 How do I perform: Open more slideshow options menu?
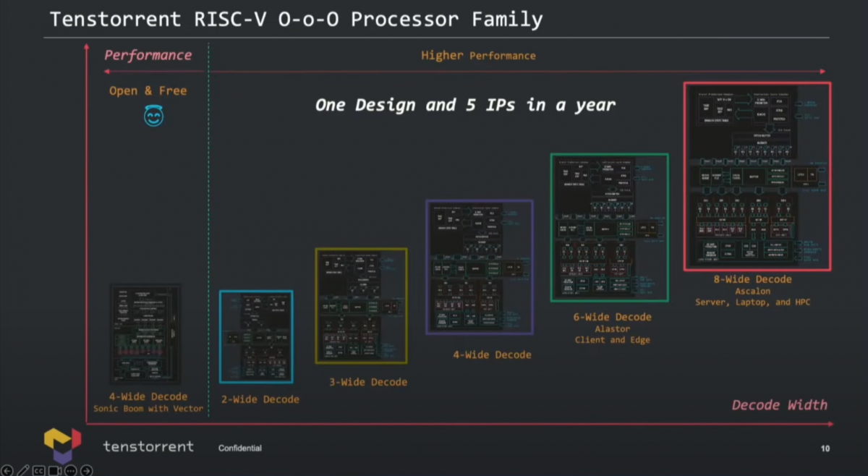(71, 470)
